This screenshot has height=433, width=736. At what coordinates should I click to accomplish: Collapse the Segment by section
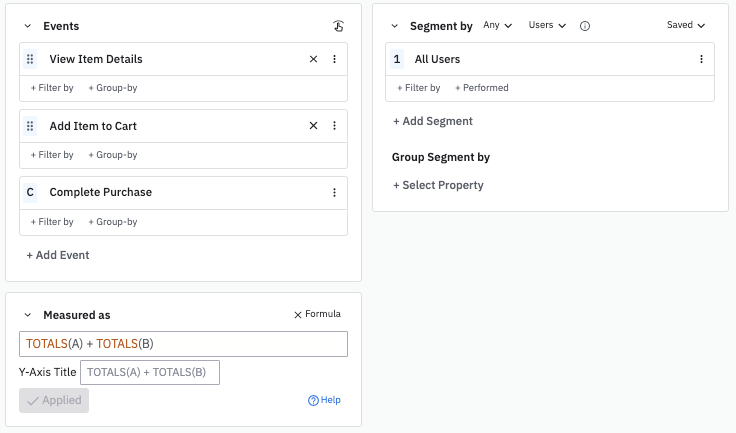coord(395,26)
